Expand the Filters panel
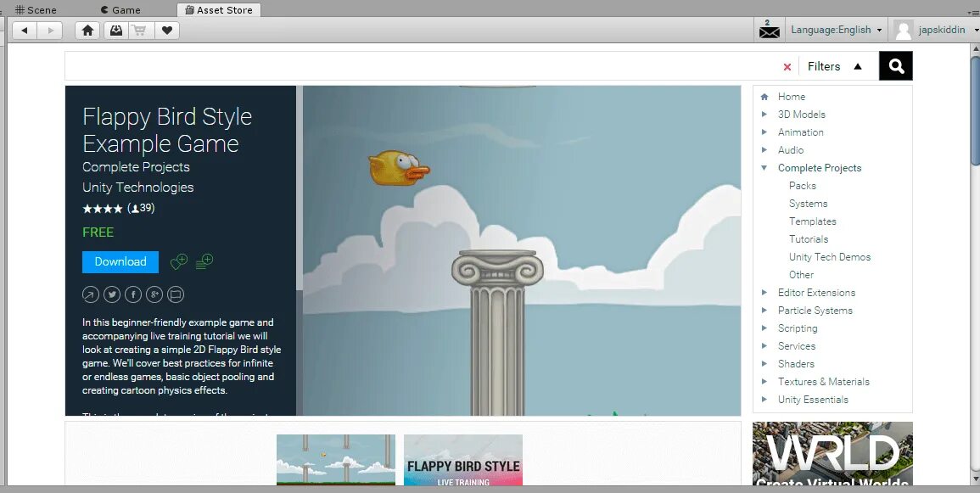This screenshot has height=493, width=980. 834,66
